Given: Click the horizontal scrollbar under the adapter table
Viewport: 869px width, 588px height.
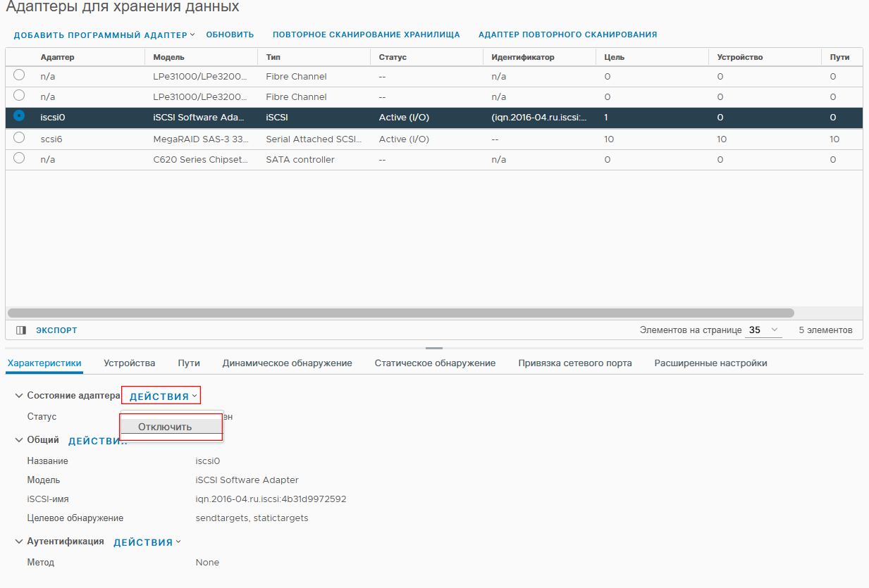Looking at the screenshot, I should pos(400,313).
